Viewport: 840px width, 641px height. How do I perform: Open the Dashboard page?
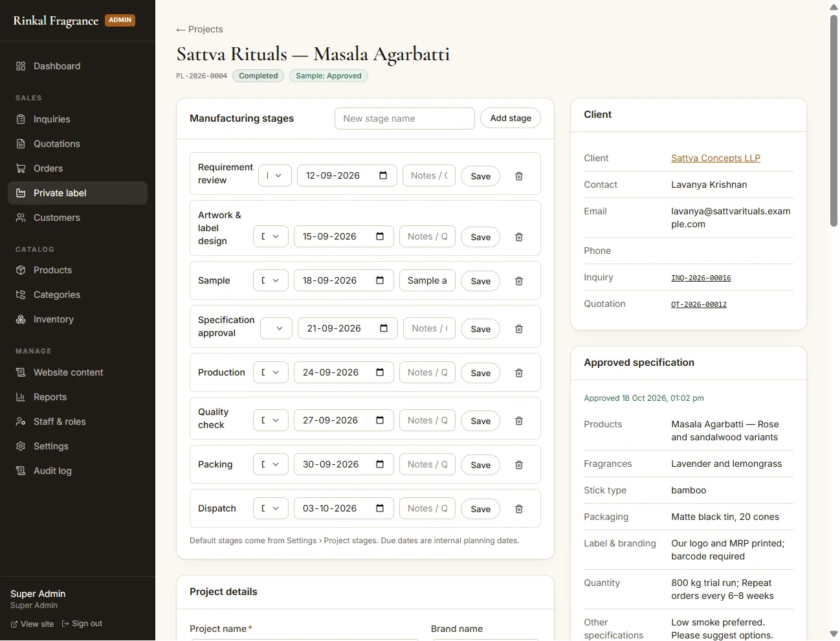pyautogui.click(x=78, y=66)
